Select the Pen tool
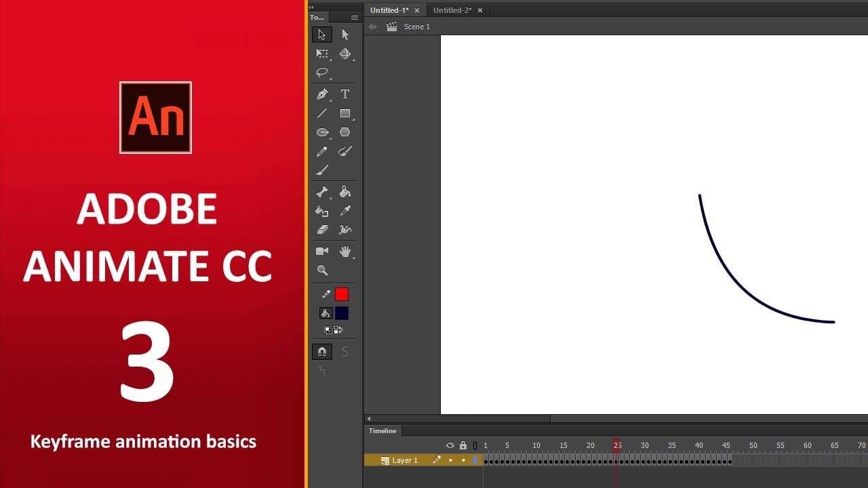This screenshot has width=868, height=488. [x=322, y=94]
